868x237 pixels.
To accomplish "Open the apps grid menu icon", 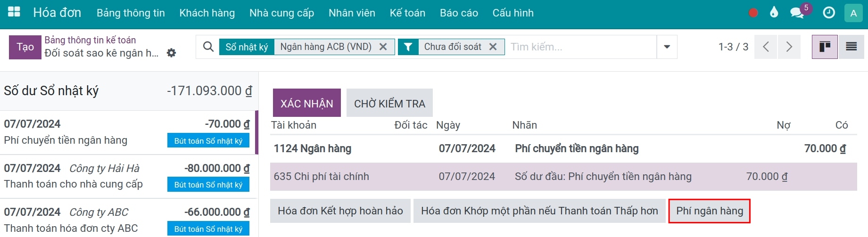I will 14,12.
